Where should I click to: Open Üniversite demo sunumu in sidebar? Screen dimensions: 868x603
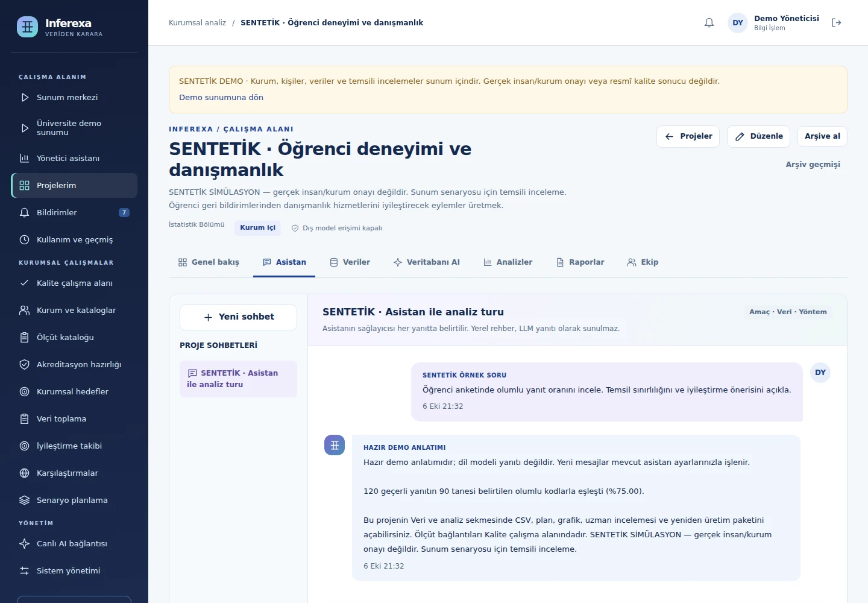(x=74, y=128)
